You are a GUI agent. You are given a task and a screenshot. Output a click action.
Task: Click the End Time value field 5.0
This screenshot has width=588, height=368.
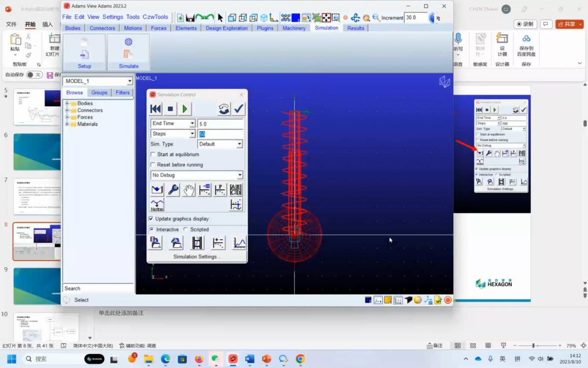click(x=220, y=124)
